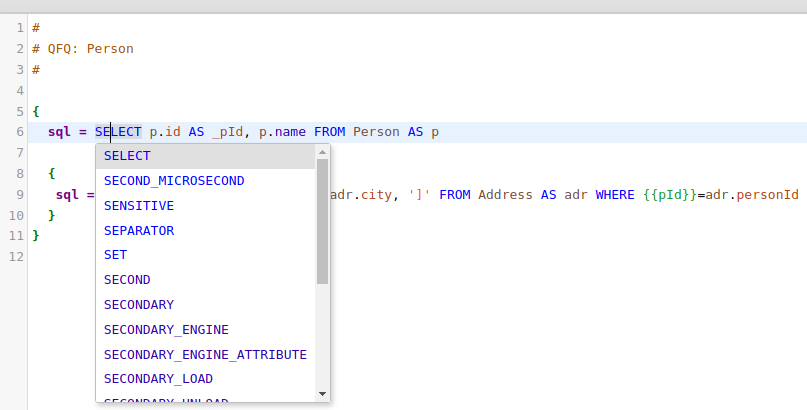Viewport: 807px width, 410px height.
Task: Click the FROM keyword in line 9
Action: click(454, 195)
